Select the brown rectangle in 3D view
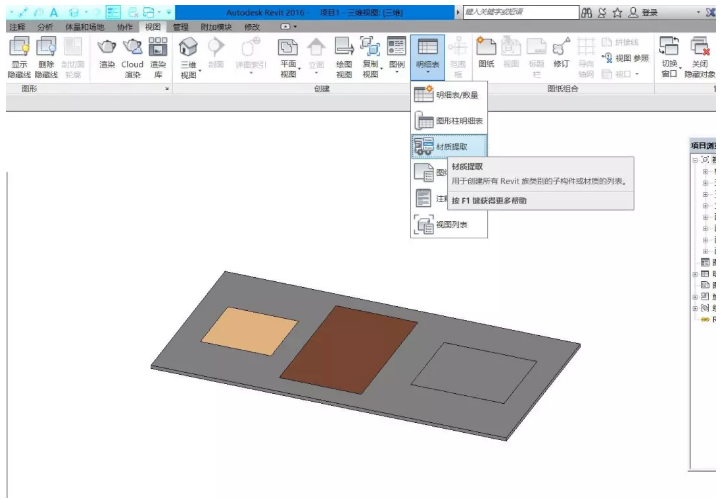Screen dimensions: 721x500 (349, 350)
